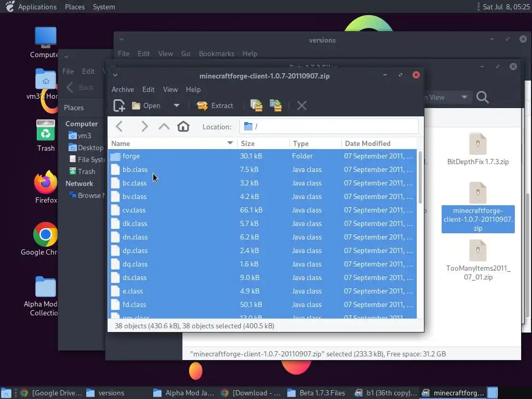Screen dimensions: 532x399
Task: Select cv.class file
Action: (262, 210)
